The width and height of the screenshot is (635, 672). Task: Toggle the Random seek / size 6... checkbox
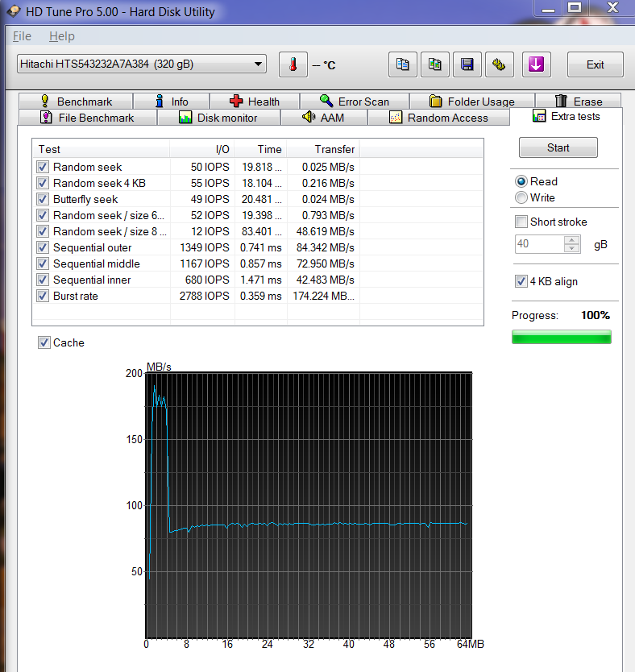(x=43, y=215)
